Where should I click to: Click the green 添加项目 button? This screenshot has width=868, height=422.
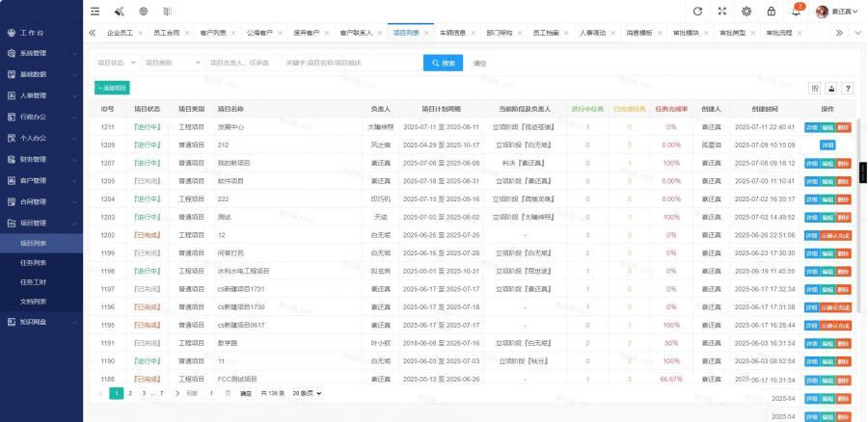112,89
